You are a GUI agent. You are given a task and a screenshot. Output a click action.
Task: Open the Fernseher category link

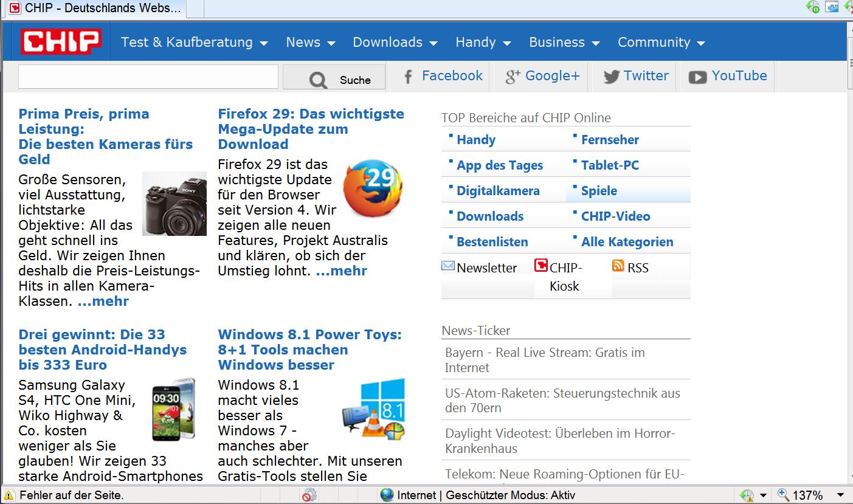point(610,140)
